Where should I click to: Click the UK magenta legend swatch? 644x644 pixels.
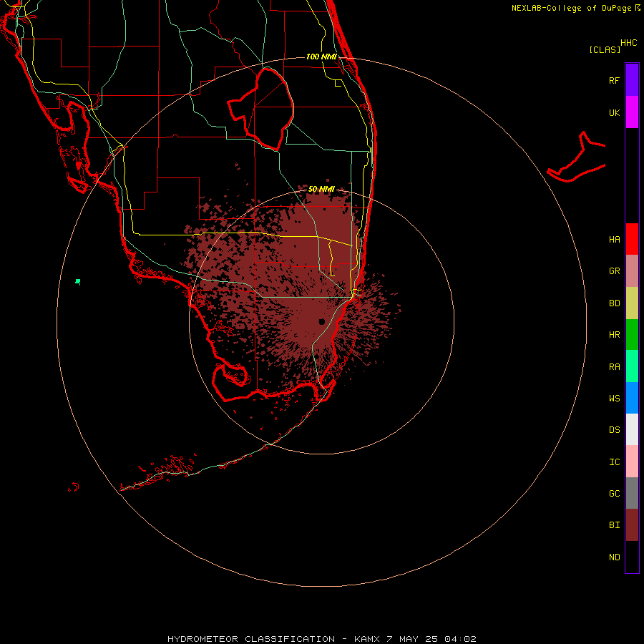(632, 112)
